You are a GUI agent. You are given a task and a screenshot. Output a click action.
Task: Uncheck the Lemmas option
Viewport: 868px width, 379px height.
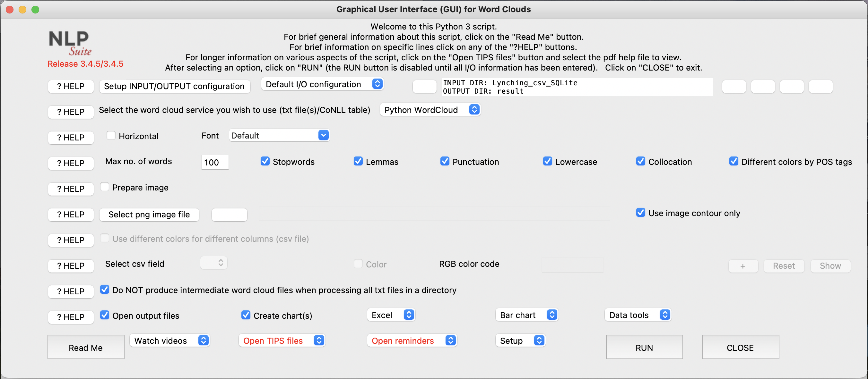pyautogui.click(x=358, y=161)
